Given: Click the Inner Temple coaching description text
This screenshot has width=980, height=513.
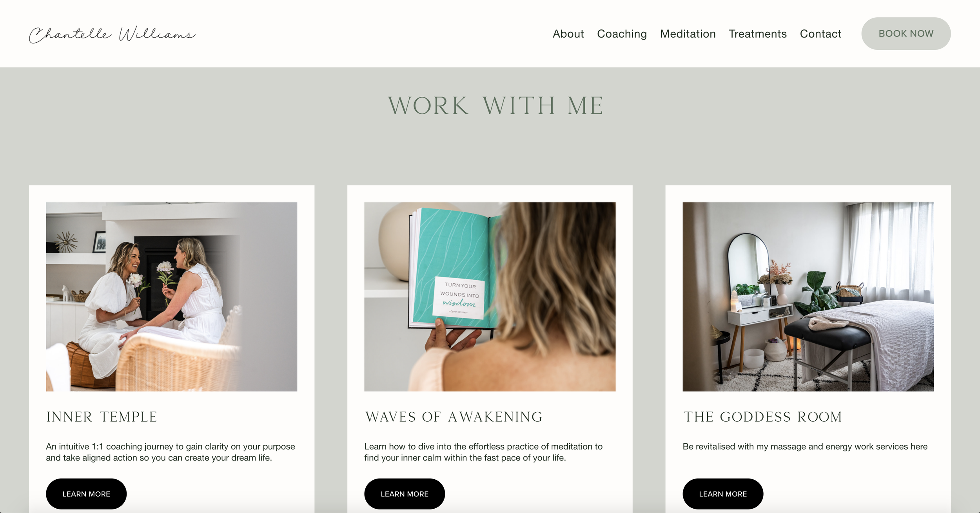Looking at the screenshot, I should [x=171, y=452].
